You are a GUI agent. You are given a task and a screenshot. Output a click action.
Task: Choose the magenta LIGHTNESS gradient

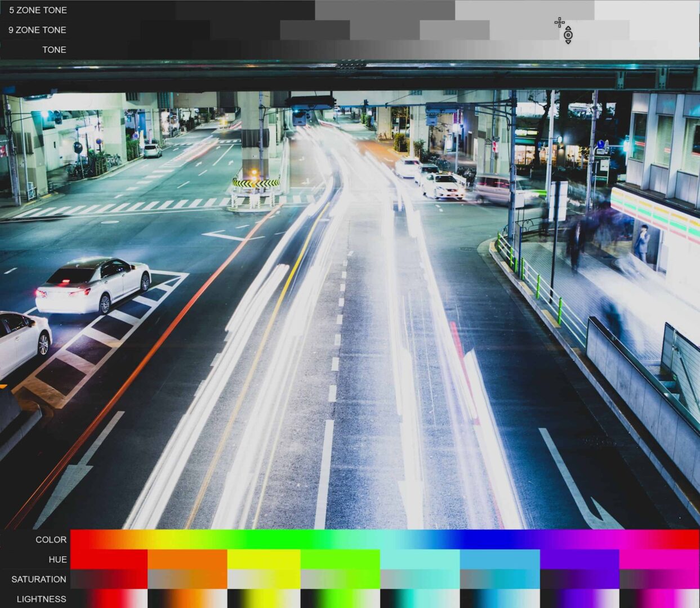[659, 598]
